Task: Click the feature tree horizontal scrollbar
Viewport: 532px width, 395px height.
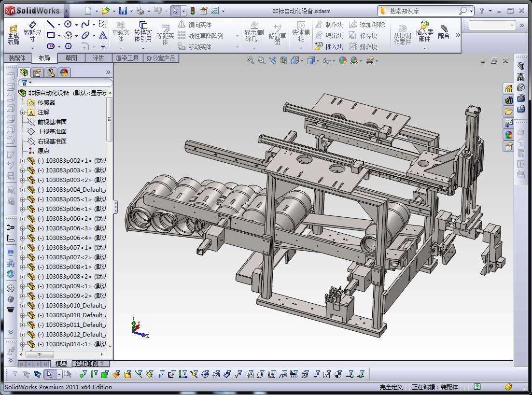Action: point(62,354)
